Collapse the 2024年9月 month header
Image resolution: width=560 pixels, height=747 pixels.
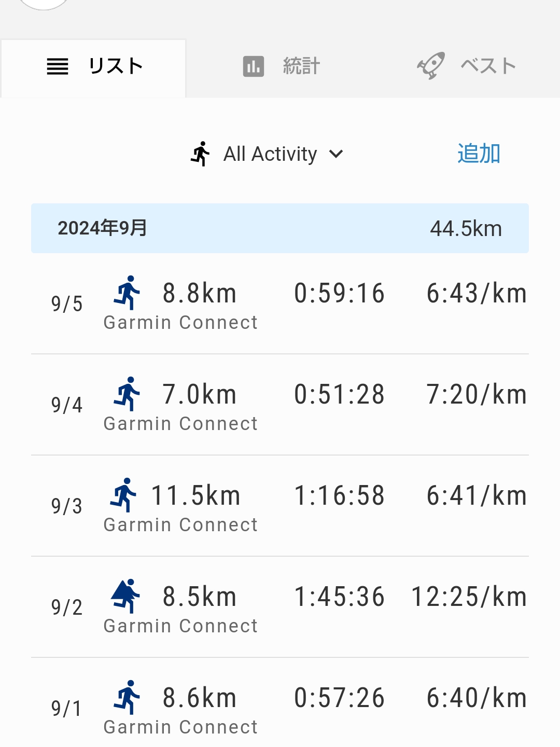pyautogui.click(x=280, y=228)
